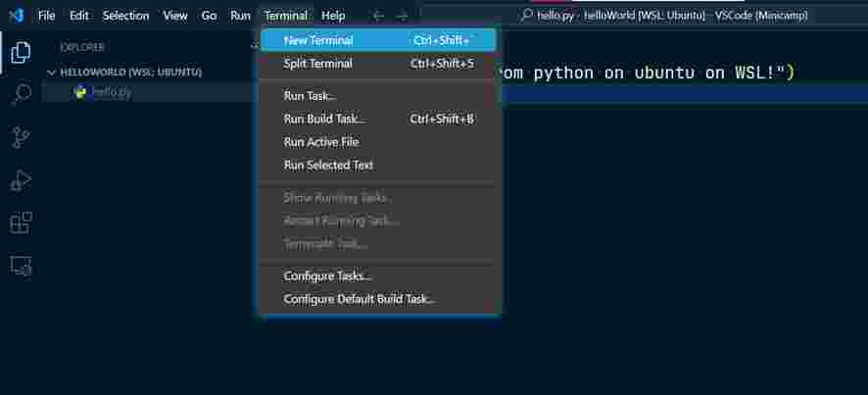
Task: Click the Go Back arrow
Action: pyautogui.click(x=379, y=16)
